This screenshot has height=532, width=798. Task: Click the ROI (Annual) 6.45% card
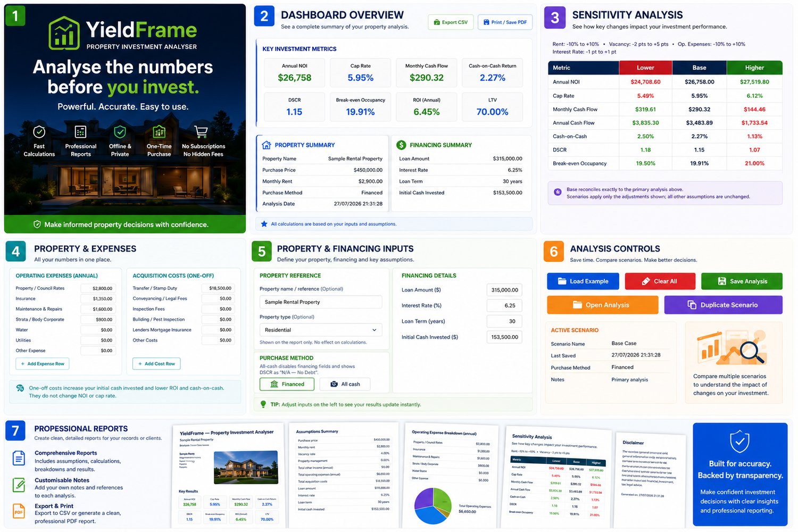(x=427, y=106)
